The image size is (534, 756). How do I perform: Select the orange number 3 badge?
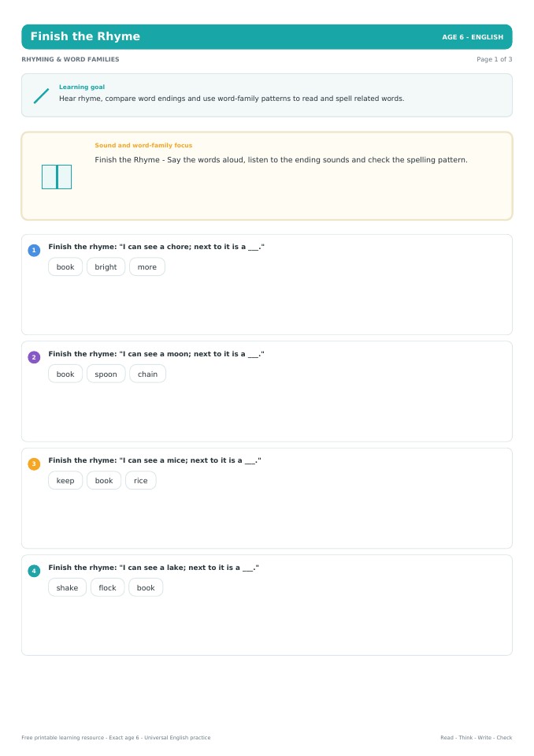(x=34, y=464)
